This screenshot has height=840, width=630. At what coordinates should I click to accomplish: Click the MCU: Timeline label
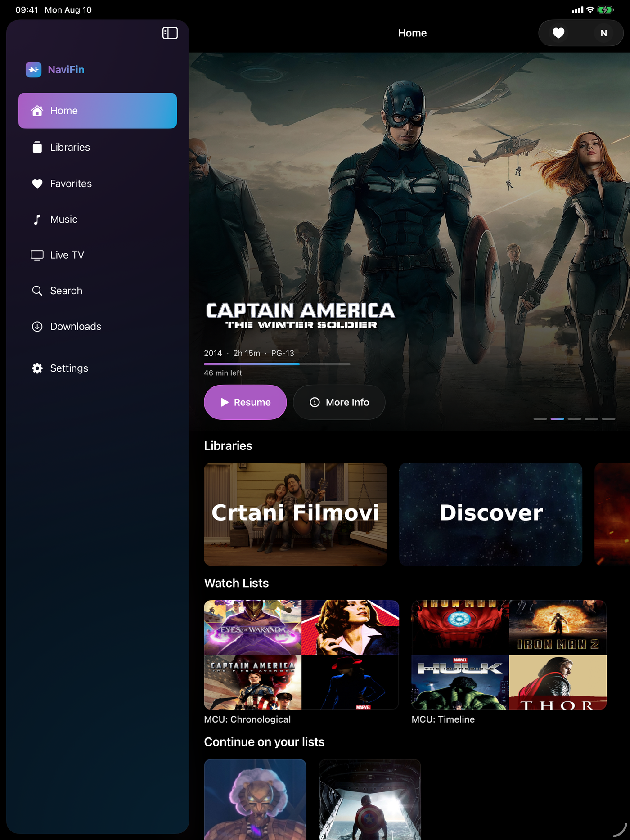(443, 719)
